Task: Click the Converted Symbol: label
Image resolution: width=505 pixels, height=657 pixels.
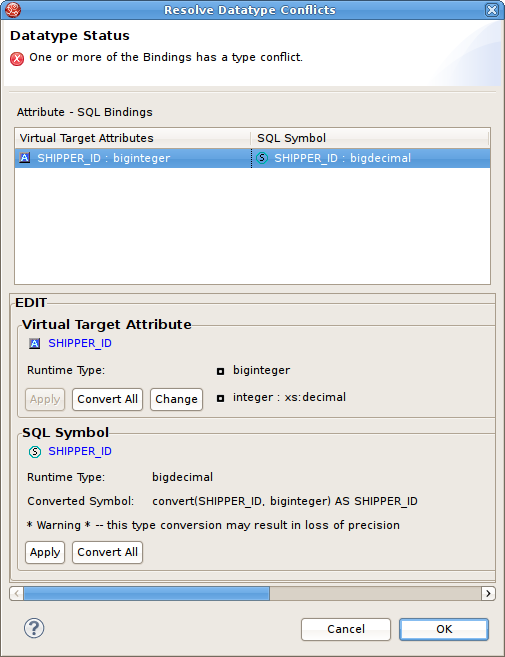Action: coord(80,502)
